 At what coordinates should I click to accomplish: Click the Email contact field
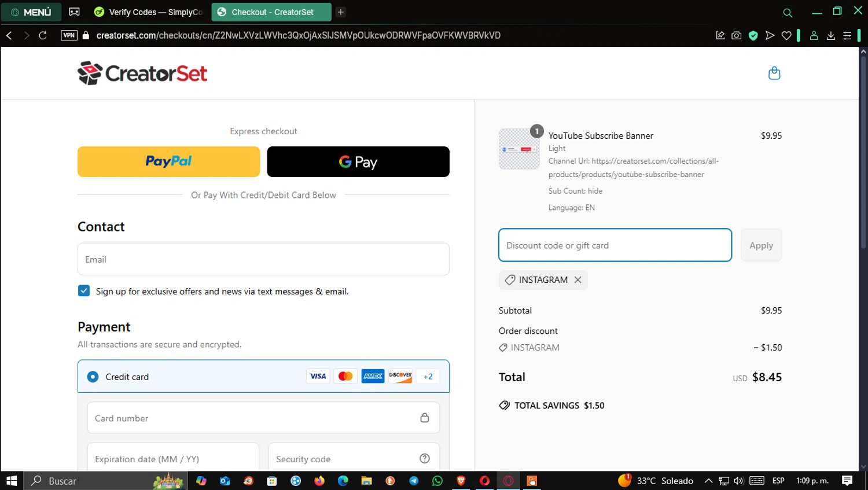tap(263, 259)
